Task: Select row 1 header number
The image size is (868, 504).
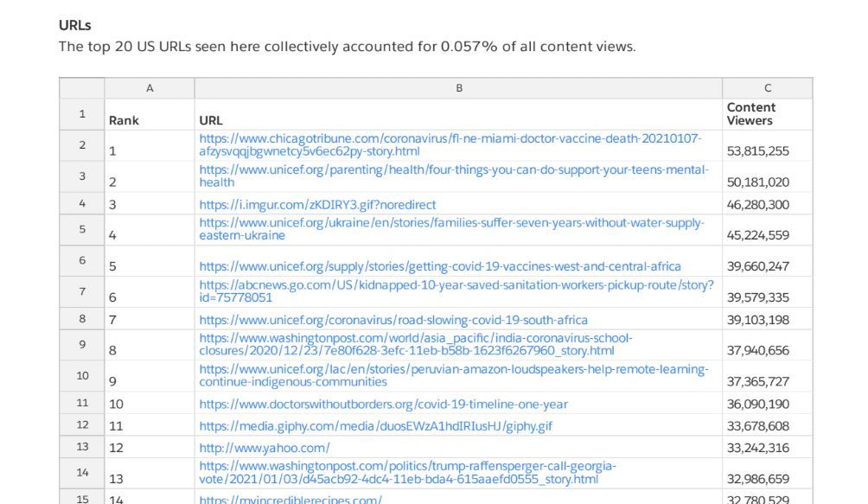Action: click(x=82, y=114)
